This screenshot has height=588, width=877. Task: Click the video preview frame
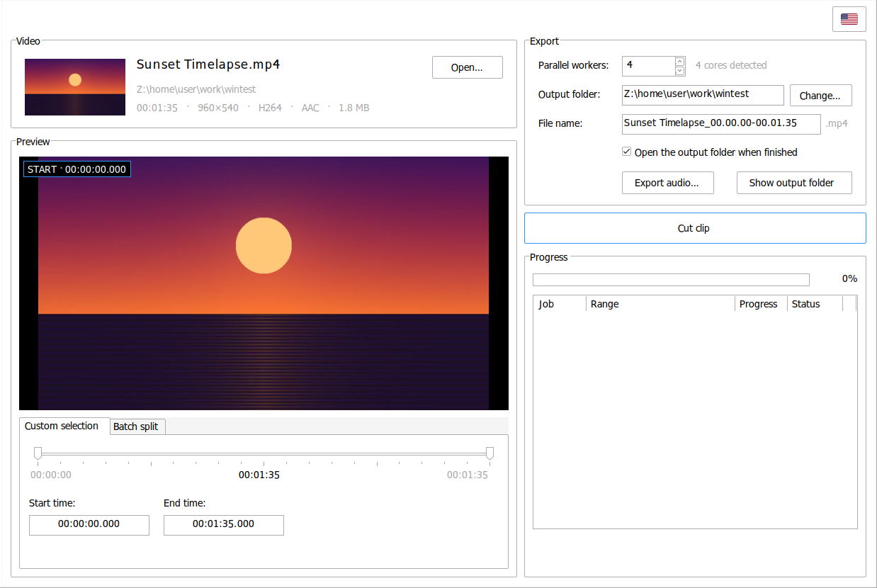(x=264, y=283)
